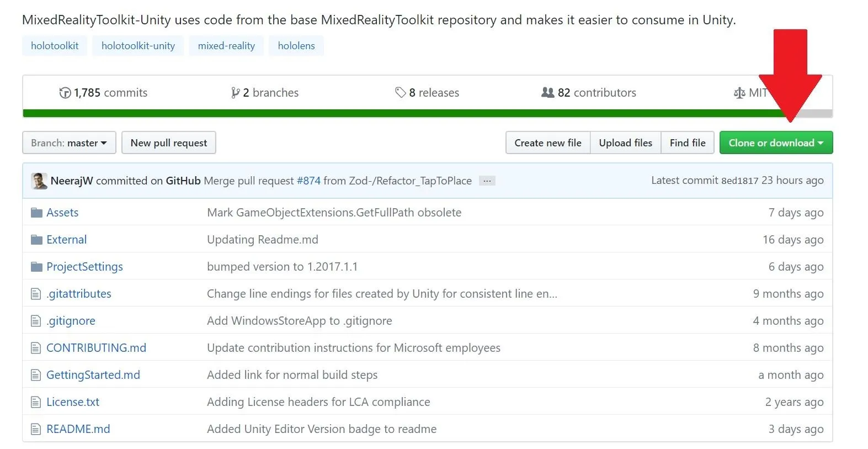868x449 pixels.
Task: Click the CONTRIBUTING.md file icon
Action: pos(36,348)
